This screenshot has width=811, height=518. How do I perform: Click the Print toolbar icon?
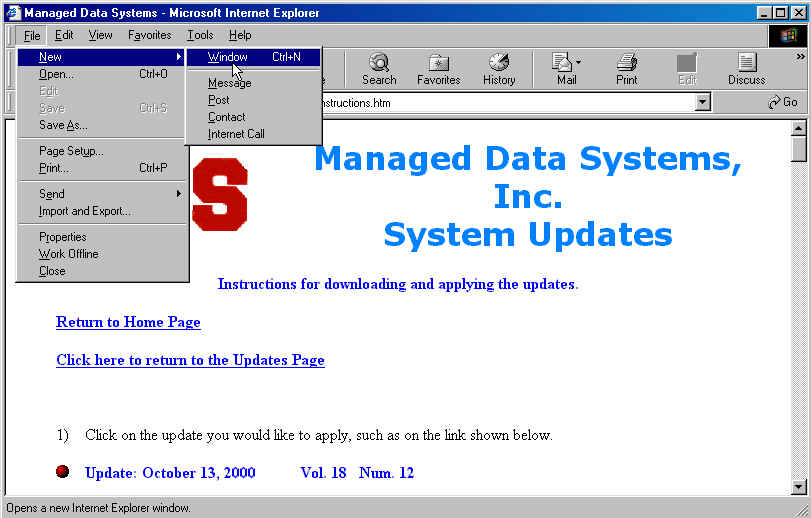pos(627,69)
